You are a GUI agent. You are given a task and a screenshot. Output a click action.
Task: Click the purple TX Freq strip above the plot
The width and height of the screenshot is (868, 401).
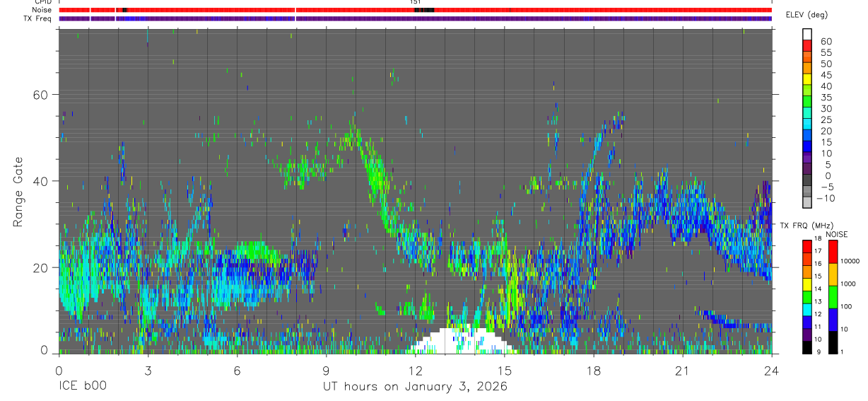[415, 18]
